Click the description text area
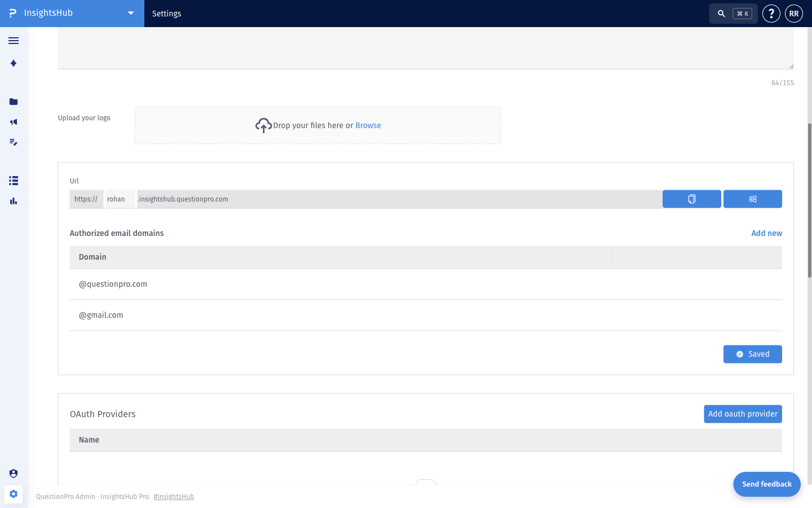The height and width of the screenshot is (508, 812). tap(426, 48)
